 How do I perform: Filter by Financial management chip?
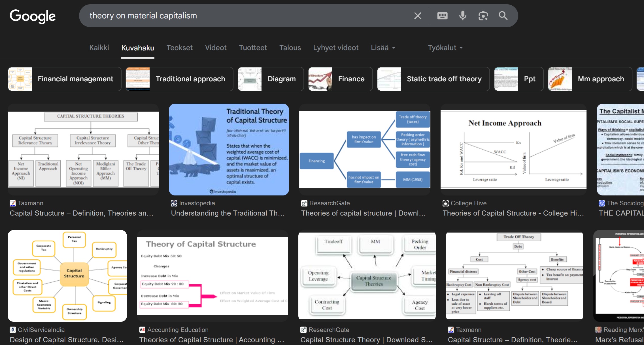(x=65, y=79)
